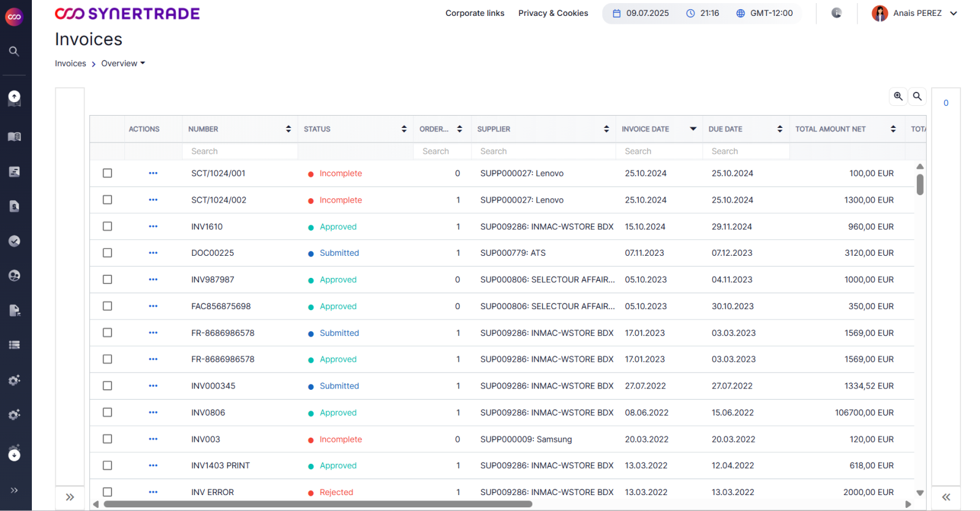Screen dimensions: 980x511
Task: Open actions dots for INV0806
Action: [x=153, y=412]
